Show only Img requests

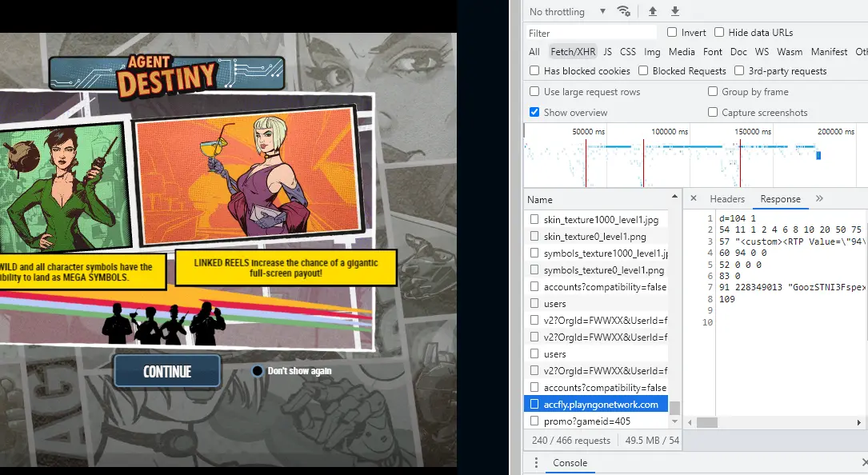point(652,51)
